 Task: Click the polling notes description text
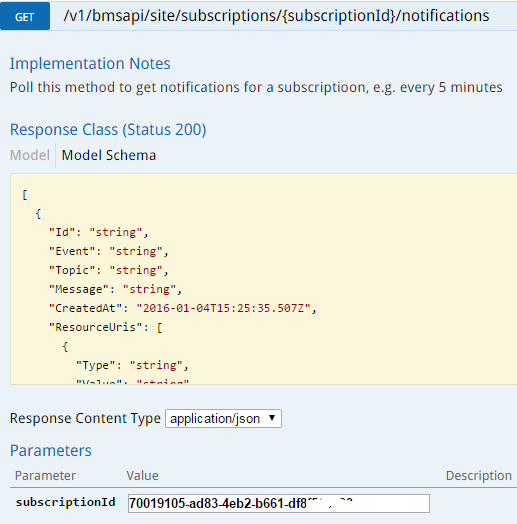pyautogui.click(x=256, y=88)
